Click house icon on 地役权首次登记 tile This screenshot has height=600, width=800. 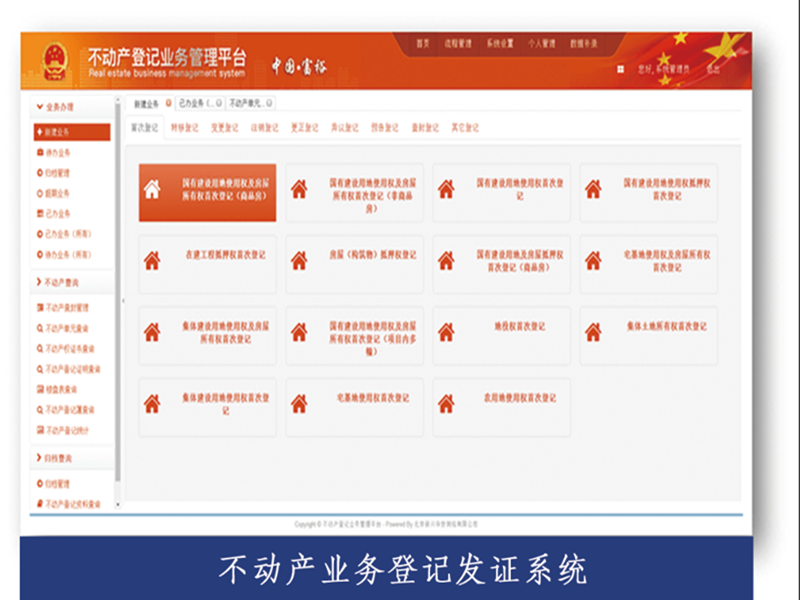446,332
